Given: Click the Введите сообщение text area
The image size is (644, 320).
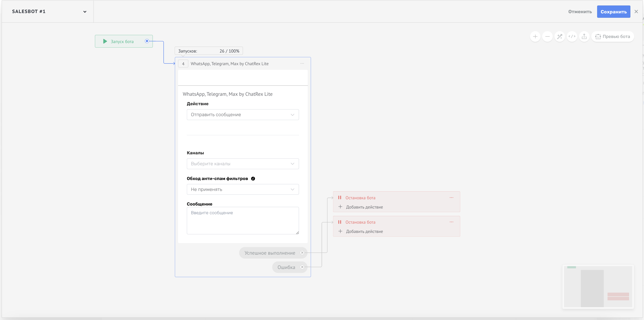Looking at the screenshot, I should tap(243, 220).
